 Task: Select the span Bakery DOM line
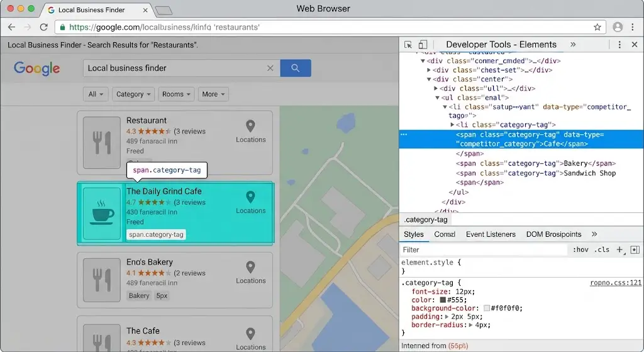click(x=536, y=163)
